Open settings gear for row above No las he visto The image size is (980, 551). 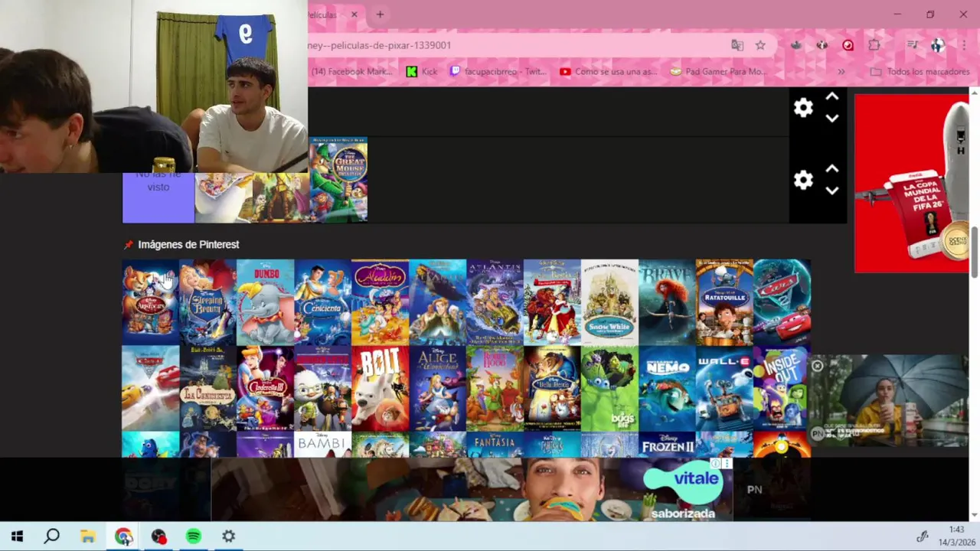coord(802,108)
